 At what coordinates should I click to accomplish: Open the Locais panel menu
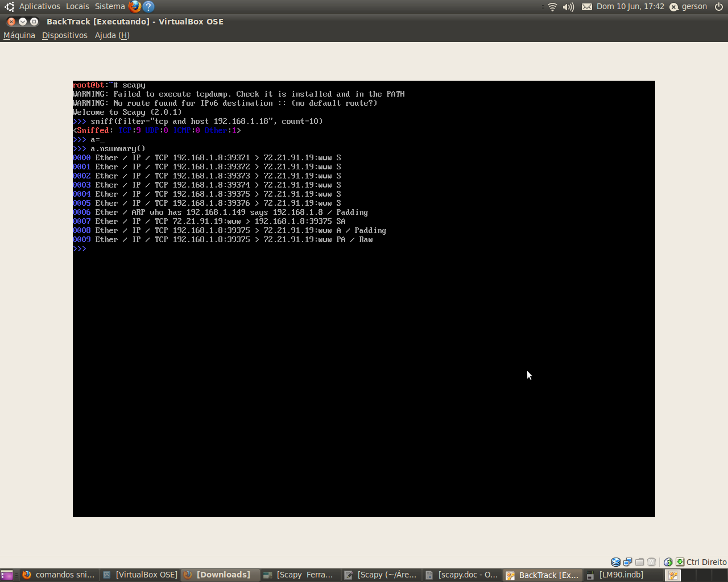[77, 6]
